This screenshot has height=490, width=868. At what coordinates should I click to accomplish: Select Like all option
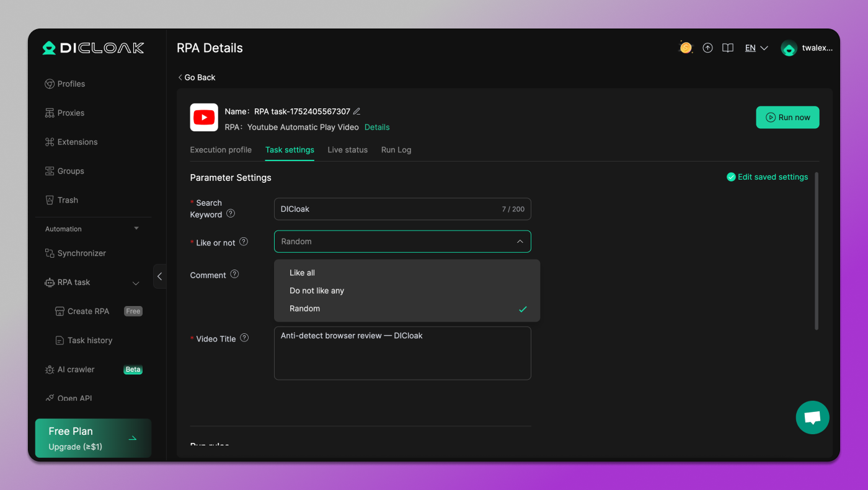click(x=407, y=273)
